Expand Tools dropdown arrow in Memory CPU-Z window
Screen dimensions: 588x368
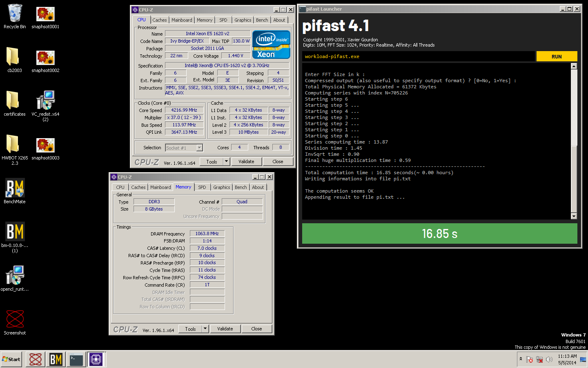click(x=205, y=329)
